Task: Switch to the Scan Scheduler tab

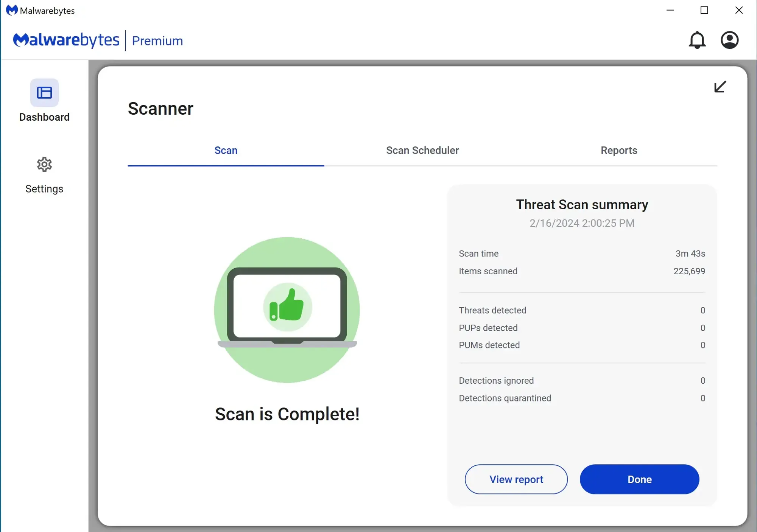Action: (422, 150)
